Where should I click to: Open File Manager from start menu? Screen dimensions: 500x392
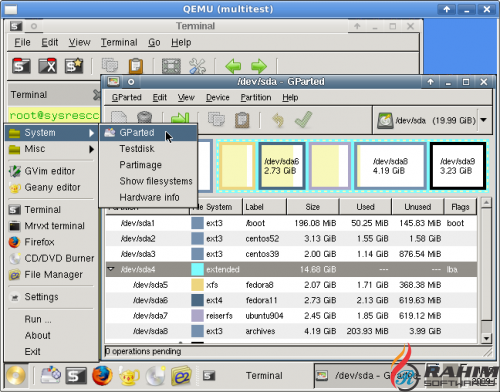coord(52,275)
